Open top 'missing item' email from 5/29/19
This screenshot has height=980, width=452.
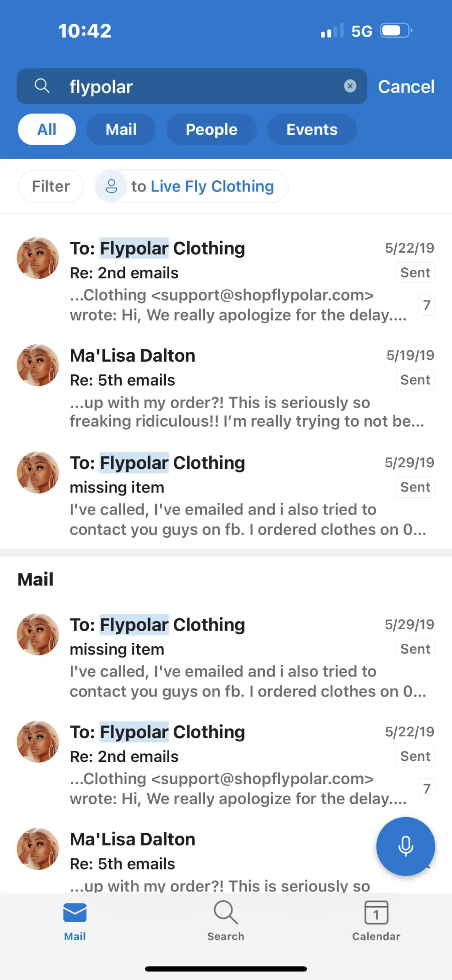point(226,495)
